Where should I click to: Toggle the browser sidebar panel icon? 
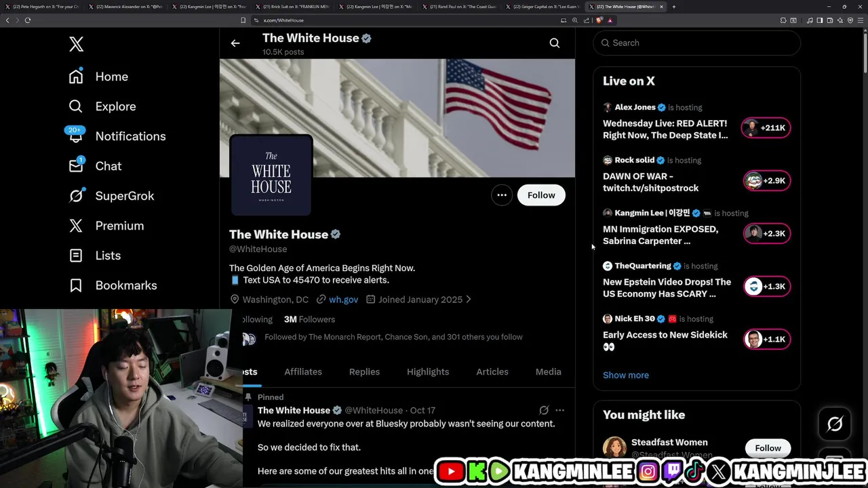tap(820, 20)
